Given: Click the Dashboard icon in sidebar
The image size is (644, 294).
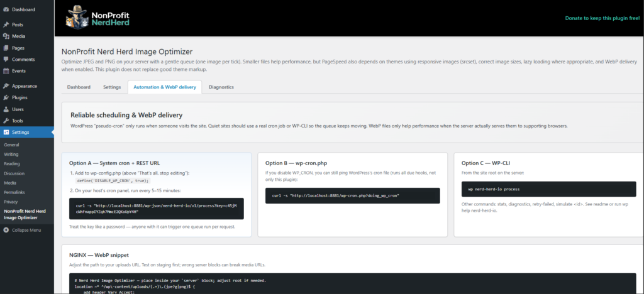Looking at the screenshot, I should coord(6,9).
